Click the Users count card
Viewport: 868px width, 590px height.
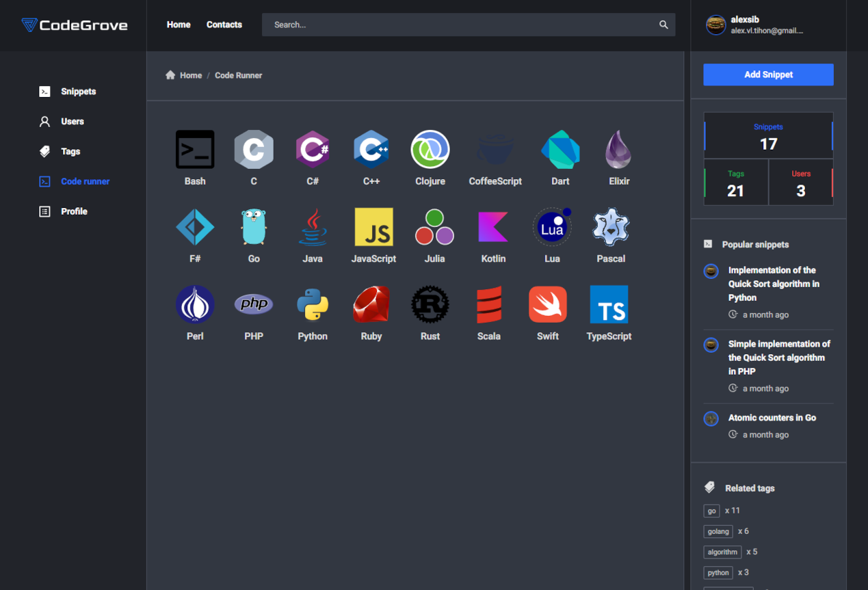[801, 183]
